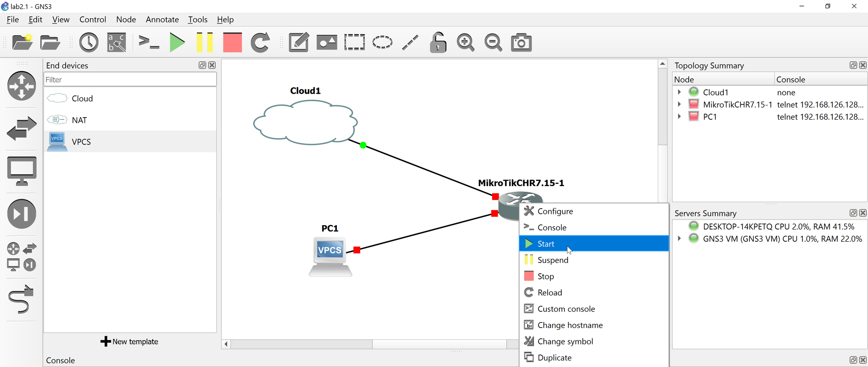Click the Zoom out magnifier icon

click(493, 43)
